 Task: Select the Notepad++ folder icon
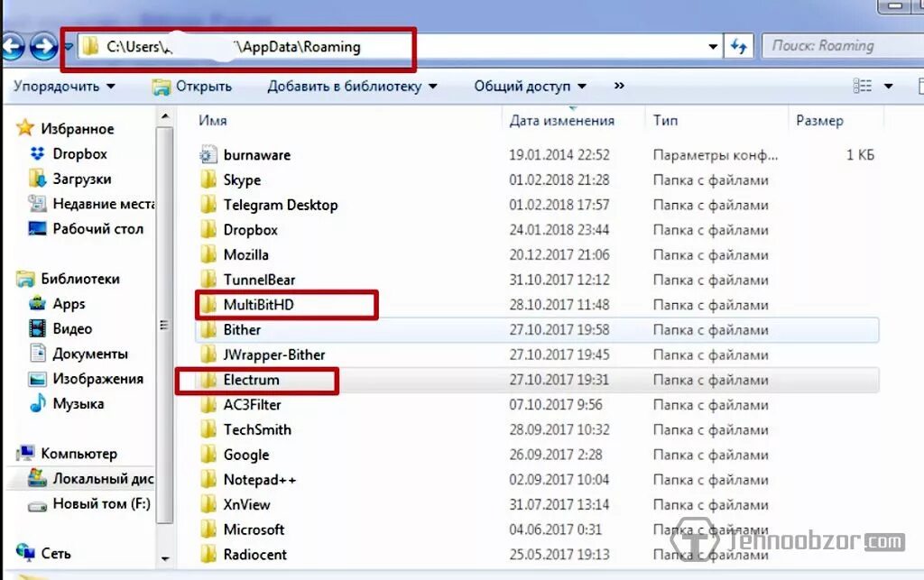coord(208,479)
